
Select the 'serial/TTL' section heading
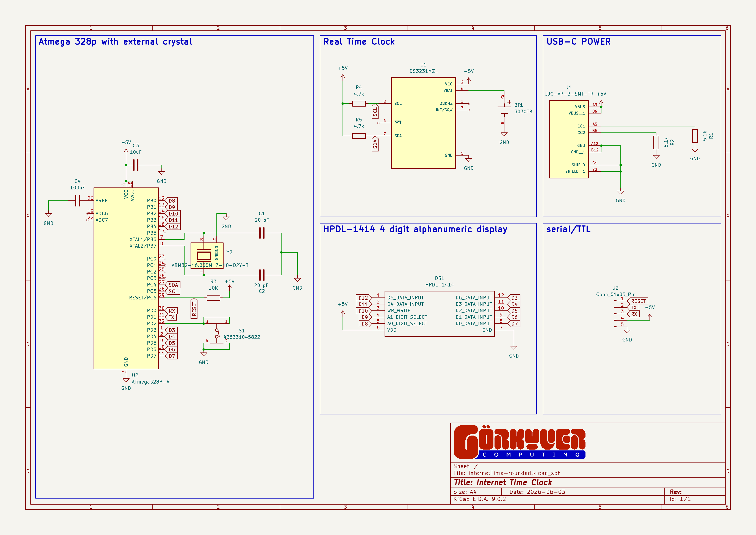tap(568, 229)
